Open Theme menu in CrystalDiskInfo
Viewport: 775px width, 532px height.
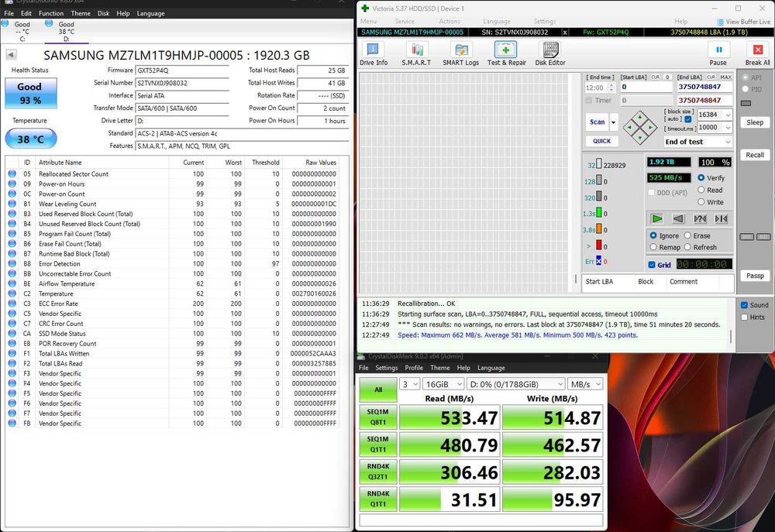pos(81,13)
